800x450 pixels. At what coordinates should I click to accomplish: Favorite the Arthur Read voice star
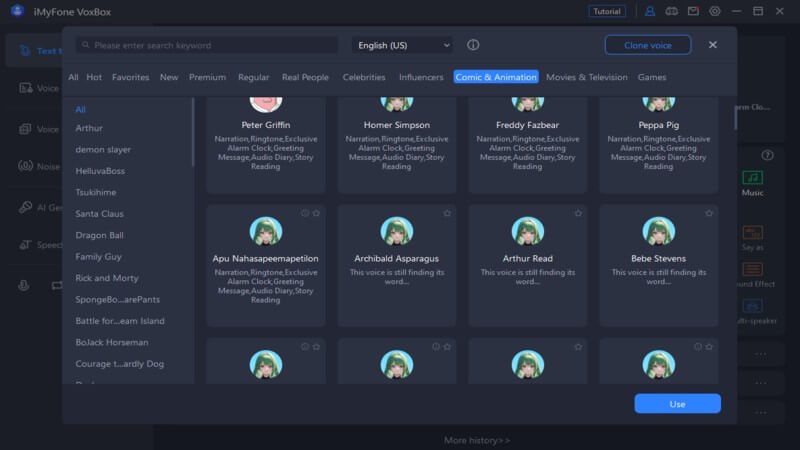click(578, 213)
